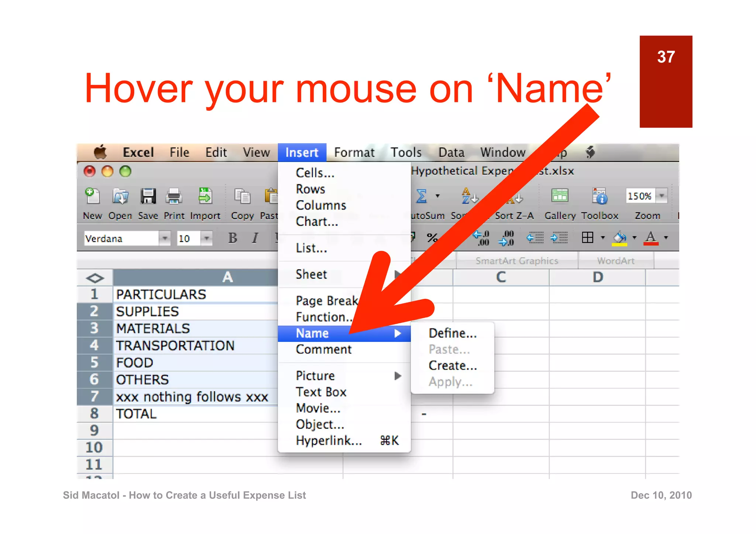
Task: Click the Copy icon
Action: pos(242,196)
